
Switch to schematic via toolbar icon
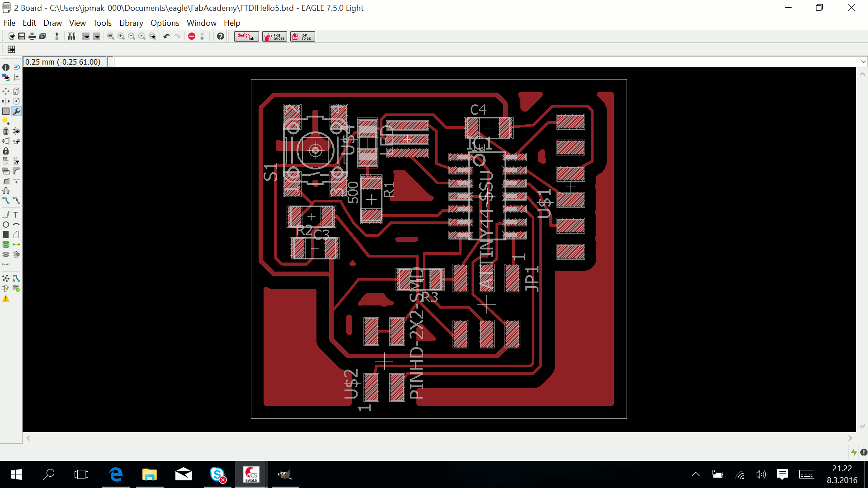57,36
